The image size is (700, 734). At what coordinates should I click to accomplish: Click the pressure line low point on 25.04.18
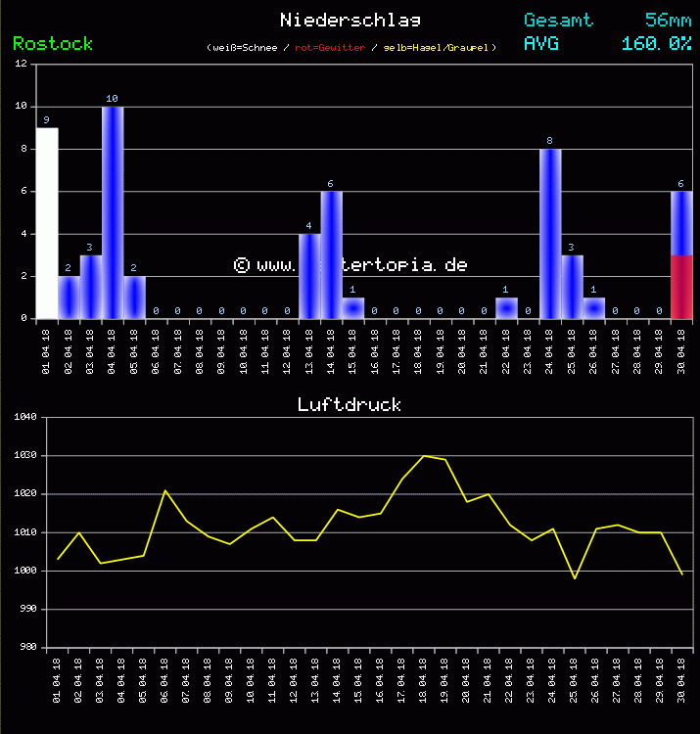[575, 578]
